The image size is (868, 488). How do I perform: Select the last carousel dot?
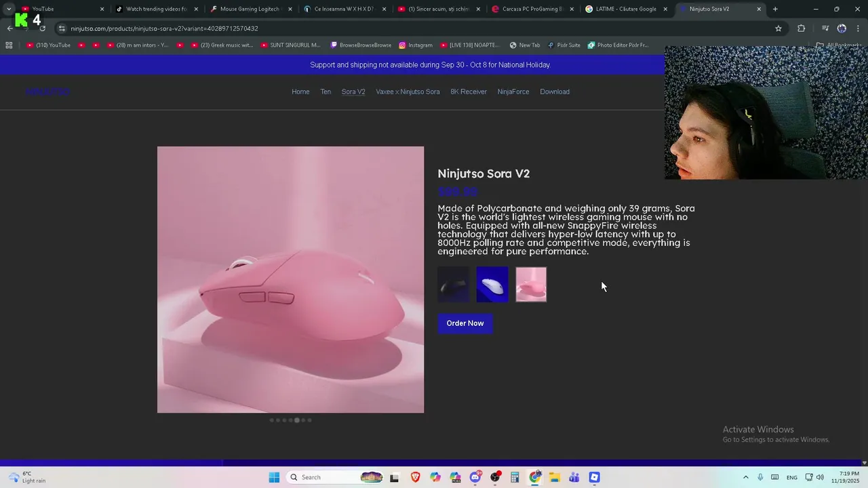(309, 420)
